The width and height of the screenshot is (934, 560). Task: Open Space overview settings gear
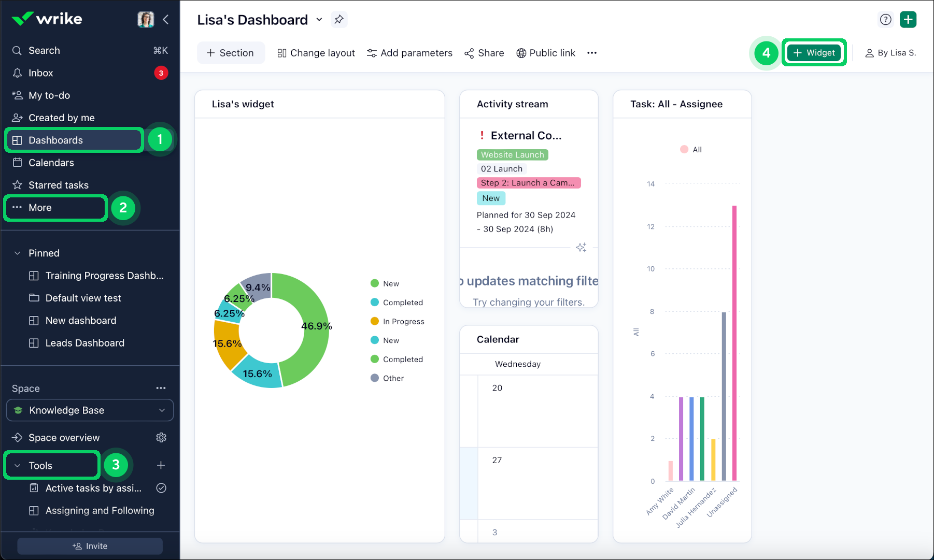coord(161,438)
